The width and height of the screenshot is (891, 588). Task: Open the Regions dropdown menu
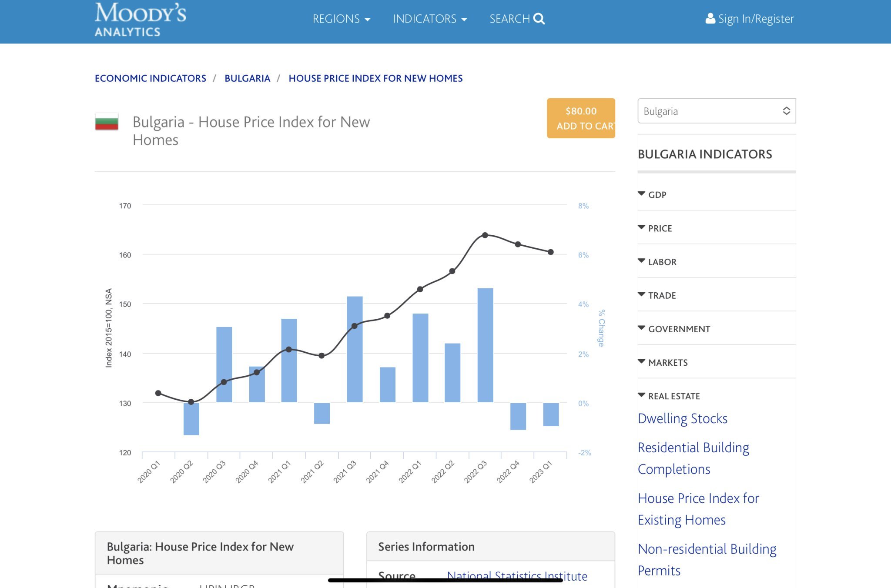pos(341,19)
